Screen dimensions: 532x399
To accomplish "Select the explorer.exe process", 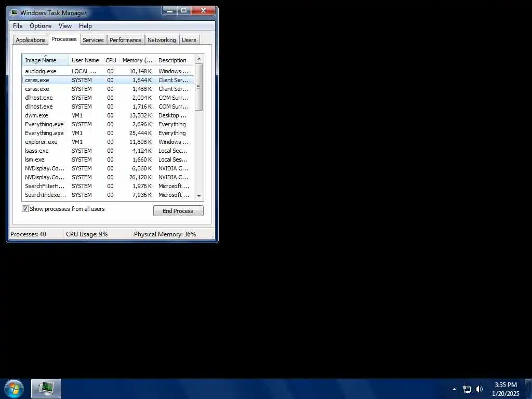I will click(108, 142).
